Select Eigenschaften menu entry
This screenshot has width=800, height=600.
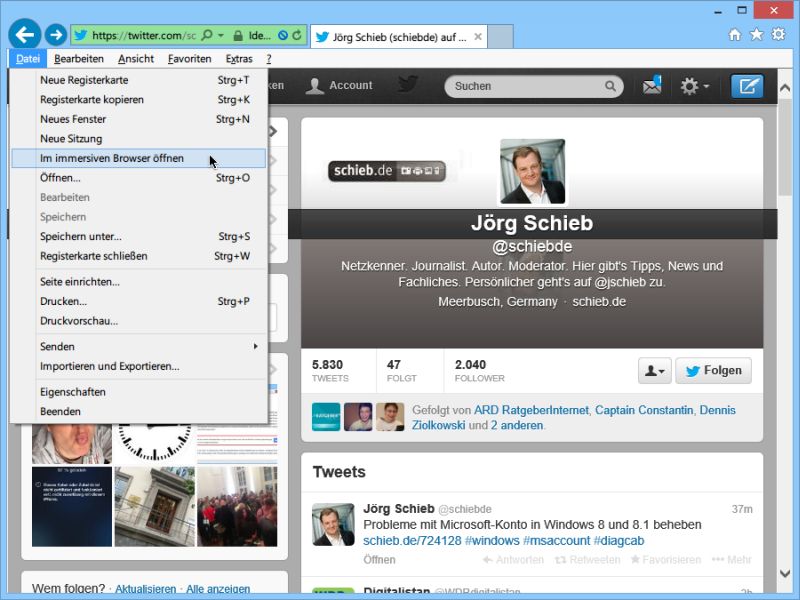pos(139,392)
